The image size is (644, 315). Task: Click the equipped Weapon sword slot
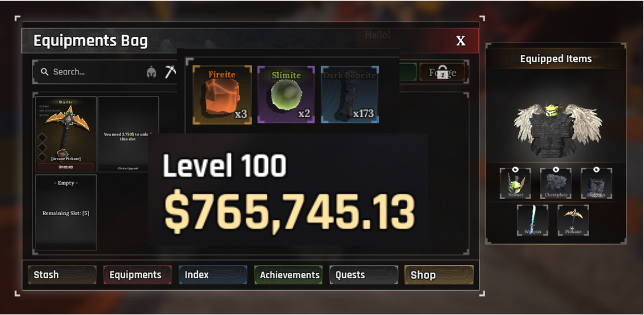[532, 220]
